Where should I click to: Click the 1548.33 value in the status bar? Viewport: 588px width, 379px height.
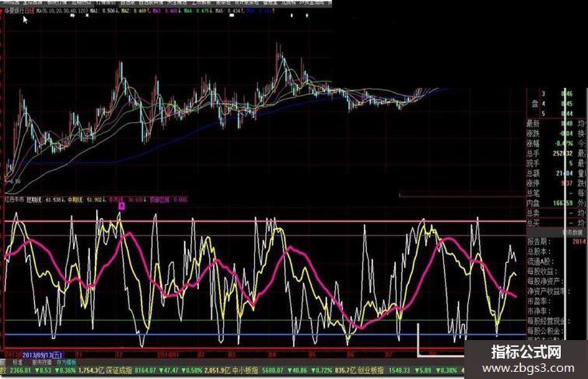coord(399,370)
